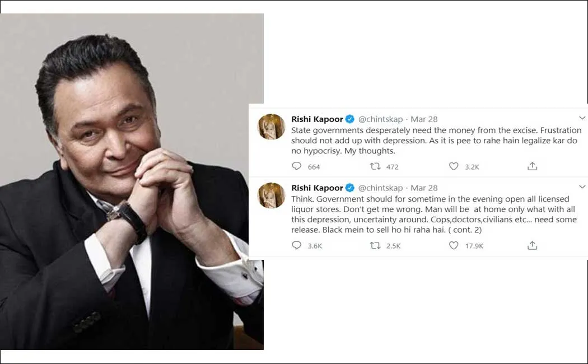This screenshot has width=588, height=364.
Task: Click @chintskap handle in second tweet
Action: (380, 188)
